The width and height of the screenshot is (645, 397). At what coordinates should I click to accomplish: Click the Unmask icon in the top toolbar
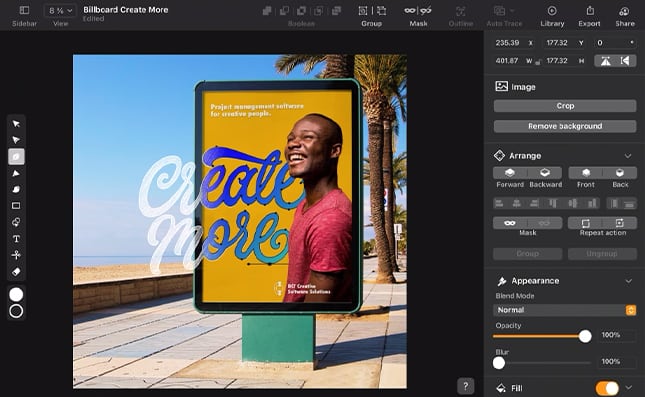[x=426, y=11]
